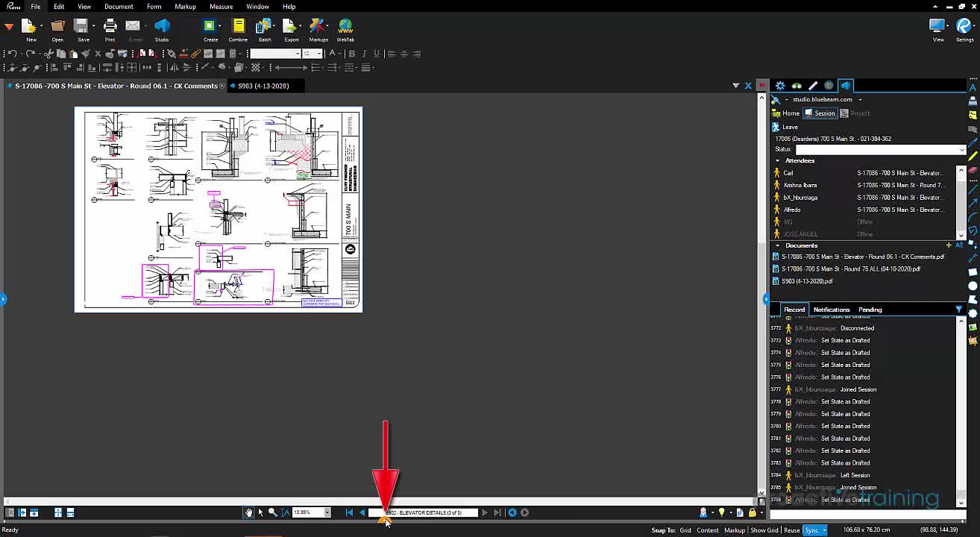
Task: Select the Arrow tool in right toolbar
Action: click(973, 203)
